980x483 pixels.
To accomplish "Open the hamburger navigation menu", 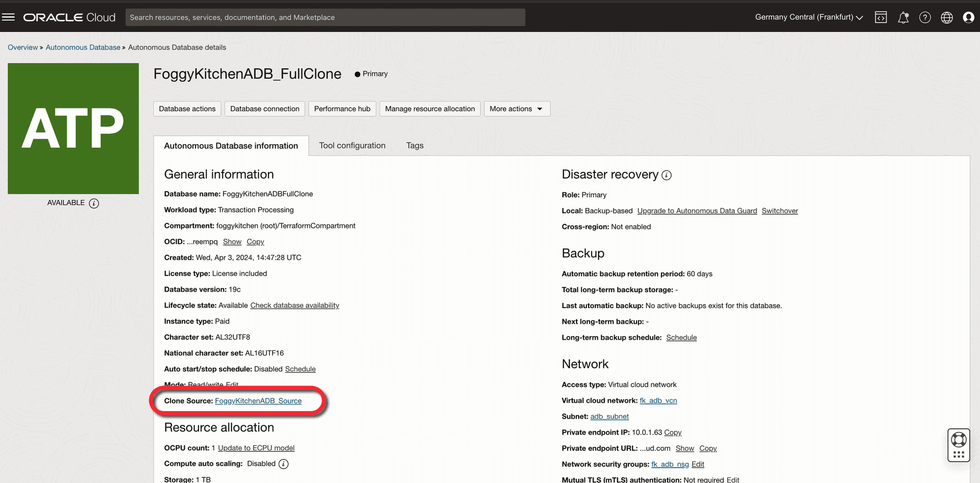I will (x=8, y=17).
